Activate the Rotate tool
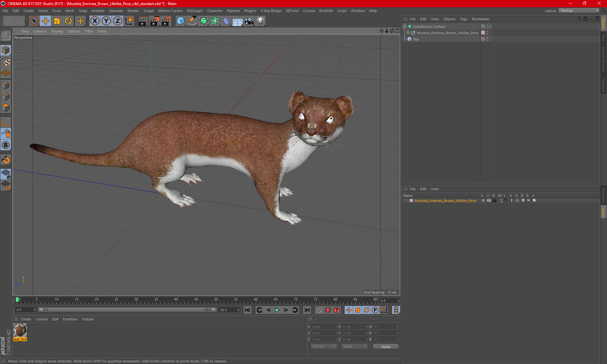This screenshot has width=607, height=364. tap(68, 21)
